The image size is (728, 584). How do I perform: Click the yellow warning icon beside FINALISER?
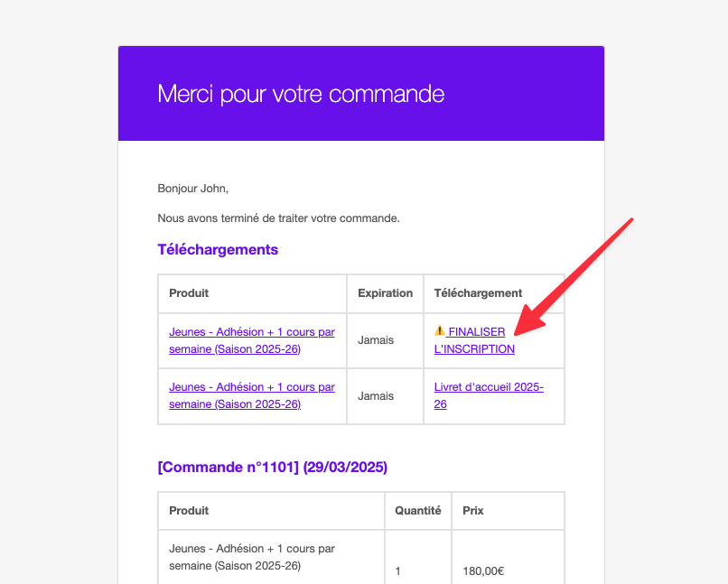[439, 330]
